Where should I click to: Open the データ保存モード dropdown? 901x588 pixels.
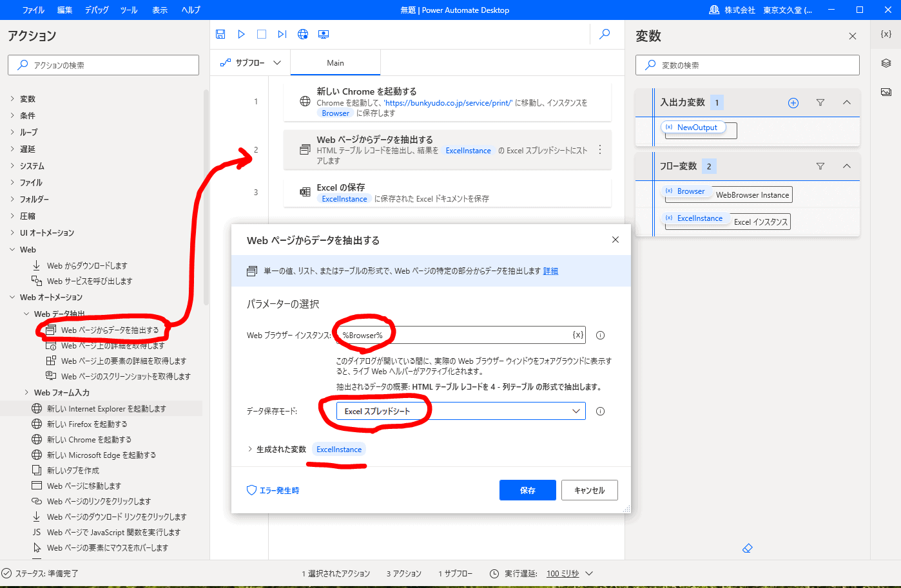[x=461, y=411]
